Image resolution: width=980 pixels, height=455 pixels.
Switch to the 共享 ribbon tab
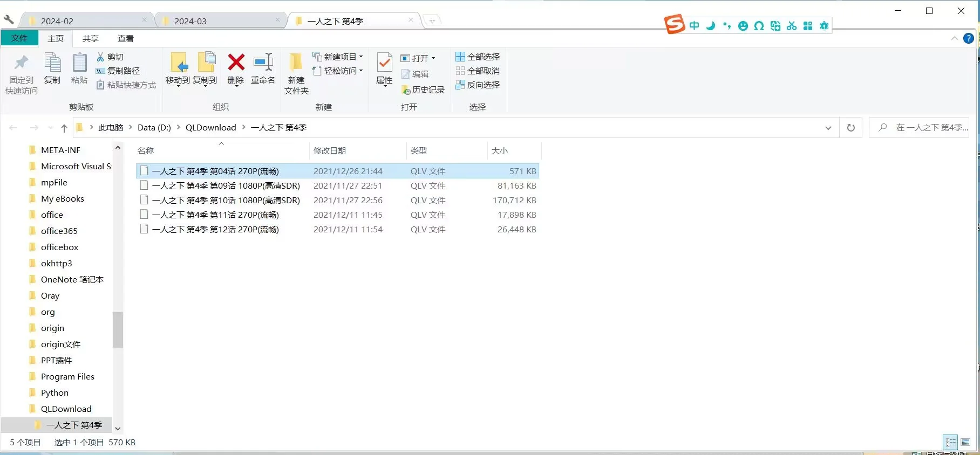point(90,38)
